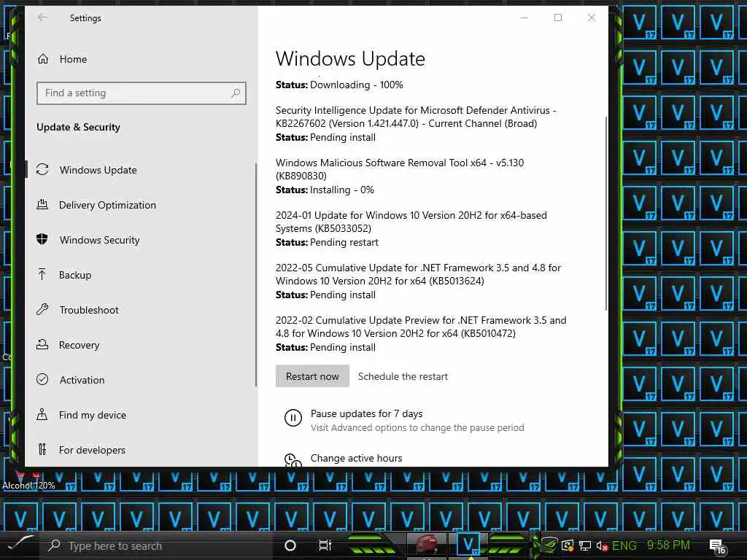Click the Windows Update page heading
This screenshot has height=560, width=747.
tap(350, 59)
